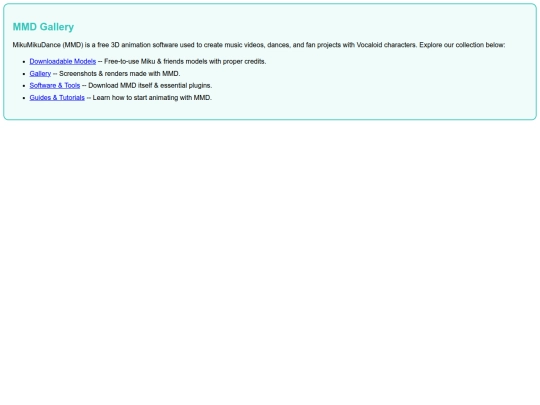Visit the Software & Tools link
Screen dimensions: 540x405
(55, 86)
